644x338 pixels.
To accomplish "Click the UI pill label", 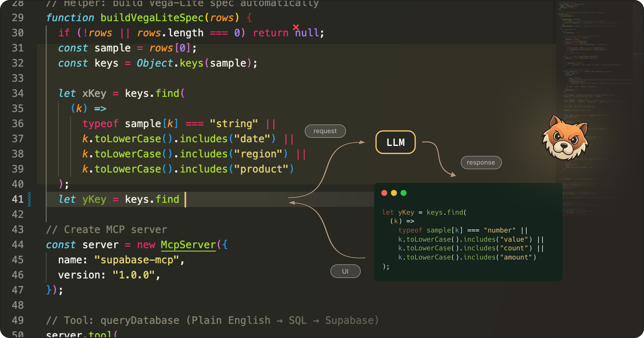I will pyautogui.click(x=345, y=271).
